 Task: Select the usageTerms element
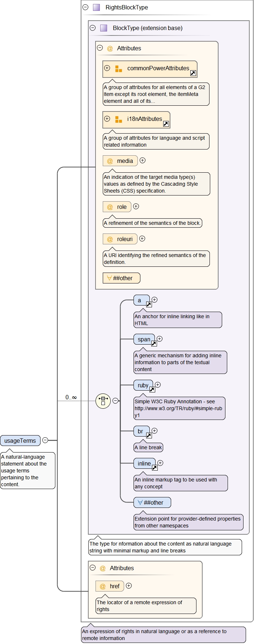[x=20, y=441]
